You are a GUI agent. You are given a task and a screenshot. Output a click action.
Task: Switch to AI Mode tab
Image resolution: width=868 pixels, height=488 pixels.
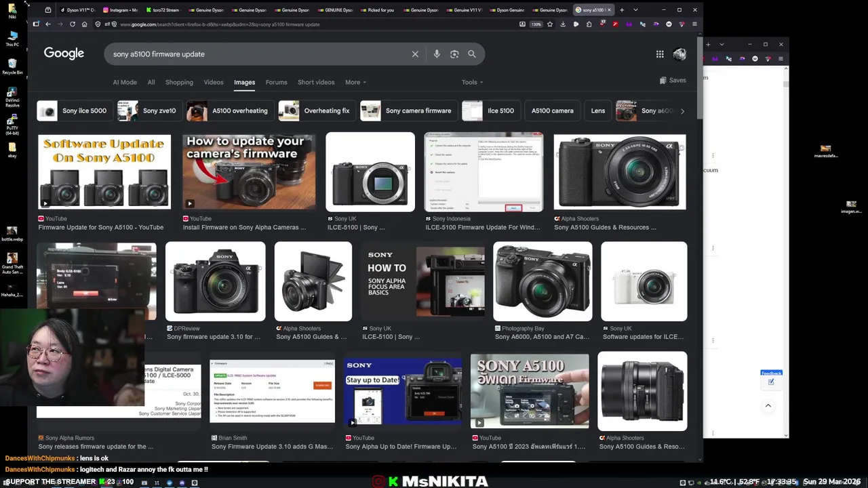pyautogui.click(x=125, y=82)
